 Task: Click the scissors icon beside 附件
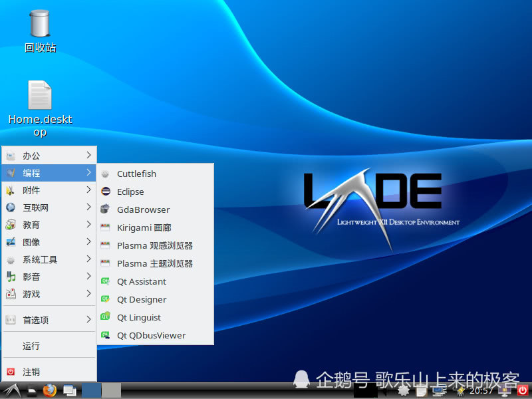click(x=11, y=190)
